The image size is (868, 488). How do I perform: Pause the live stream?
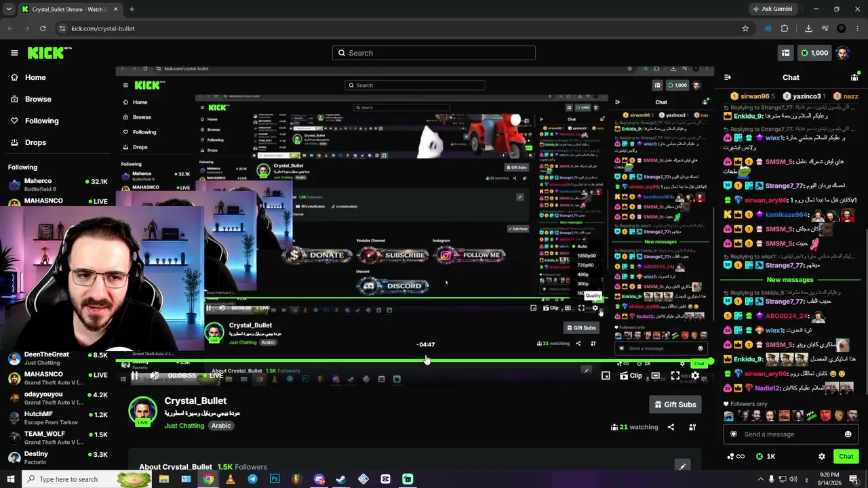point(134,375)
